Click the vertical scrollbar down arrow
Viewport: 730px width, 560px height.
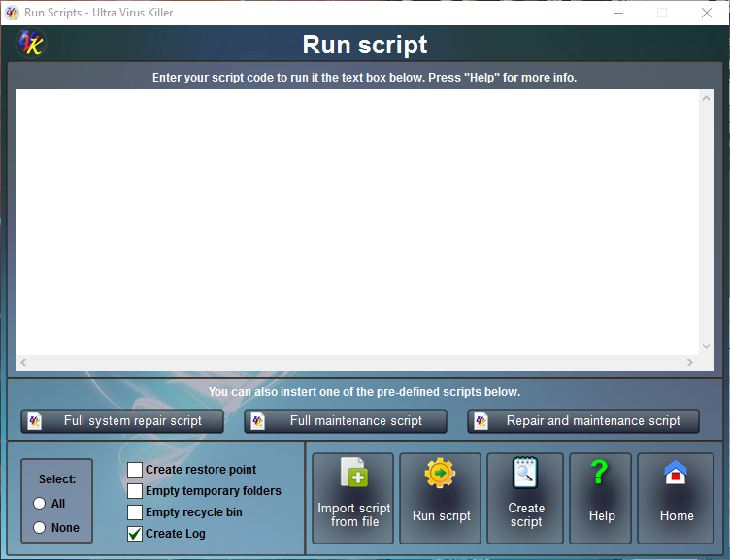[x=707, y=346]
